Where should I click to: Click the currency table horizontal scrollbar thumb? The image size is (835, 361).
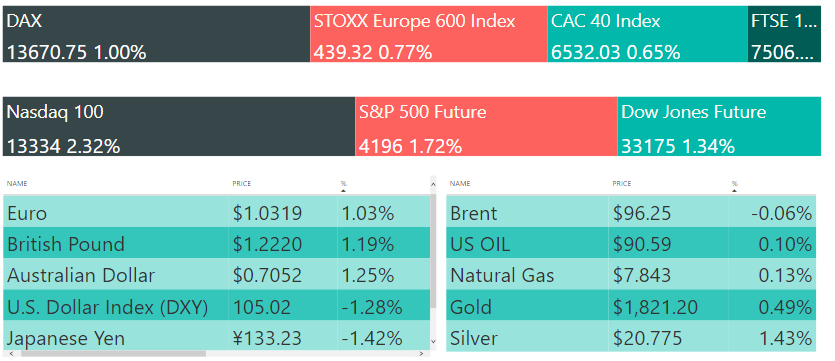click(x=113, y=354)
